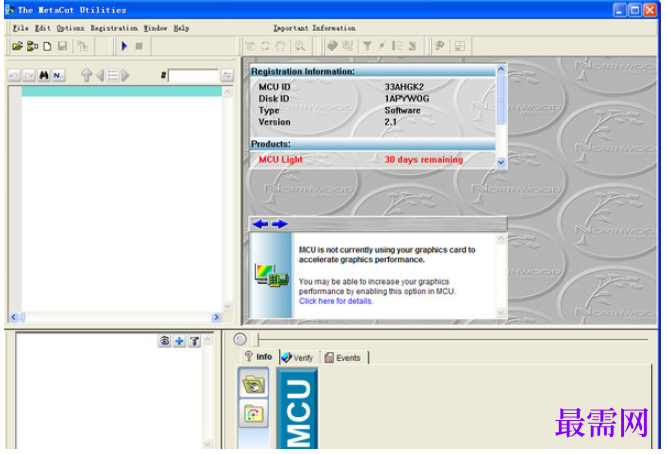Open the Window menu
This screenshot has height=454, width=667.
pyautogui.click(x=155, y=28)
